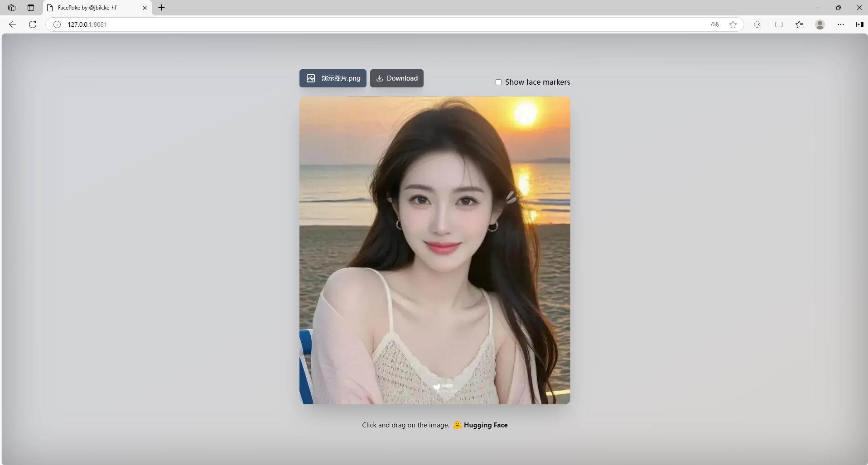Click the split screen icon
The image size is (868, 465).
(779, 24)
